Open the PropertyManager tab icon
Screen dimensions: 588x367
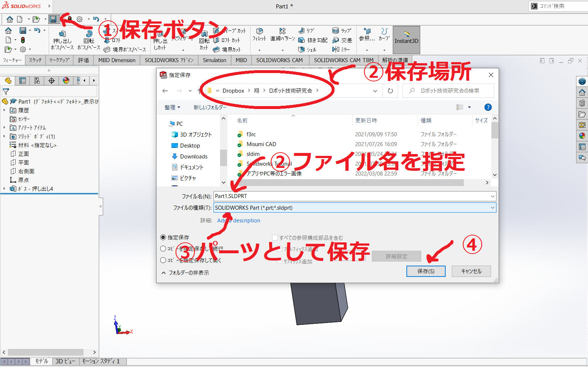[23, 81]
